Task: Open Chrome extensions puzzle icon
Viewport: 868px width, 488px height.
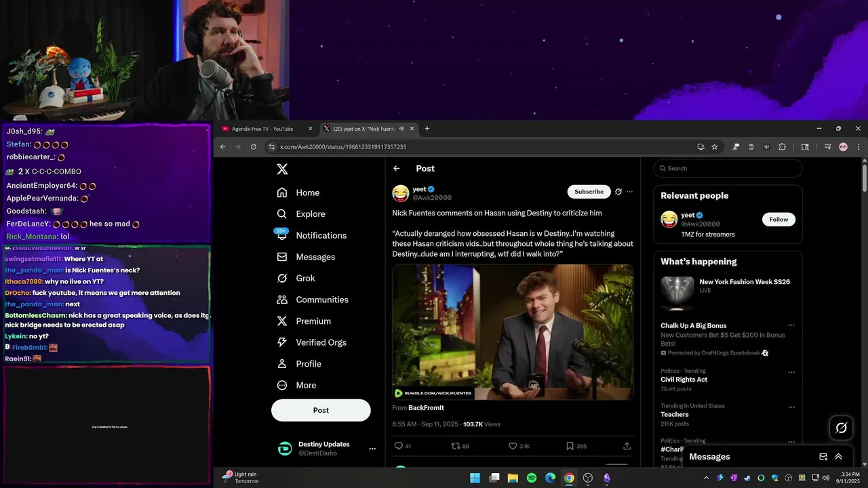Action: [x=782, y=147]
